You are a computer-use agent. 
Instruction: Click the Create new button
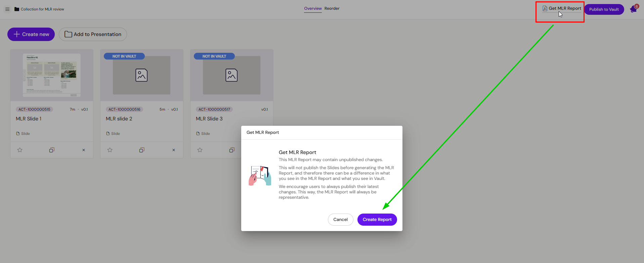pos(31,34)
